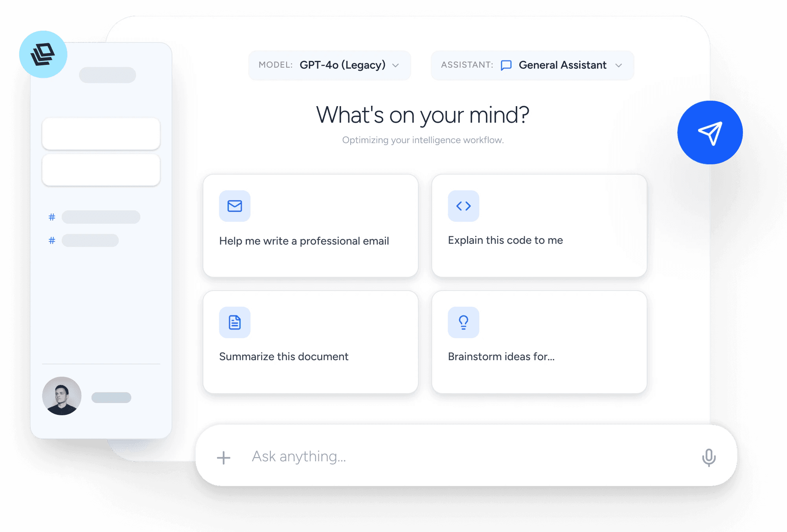
Task: Click the lightbulb brainstorm icon
Action: click(x=463, y=322)
